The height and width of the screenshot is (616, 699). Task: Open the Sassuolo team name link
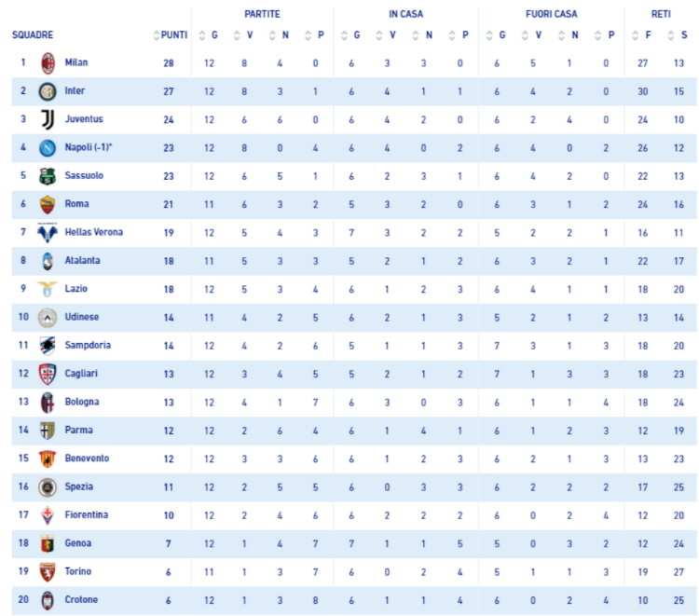tap(84, 176)
